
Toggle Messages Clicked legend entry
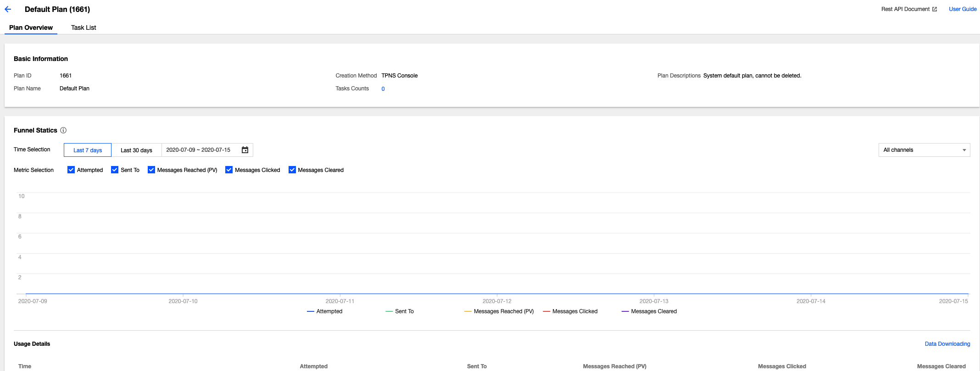pyautogui.click(x=570, y=311)
